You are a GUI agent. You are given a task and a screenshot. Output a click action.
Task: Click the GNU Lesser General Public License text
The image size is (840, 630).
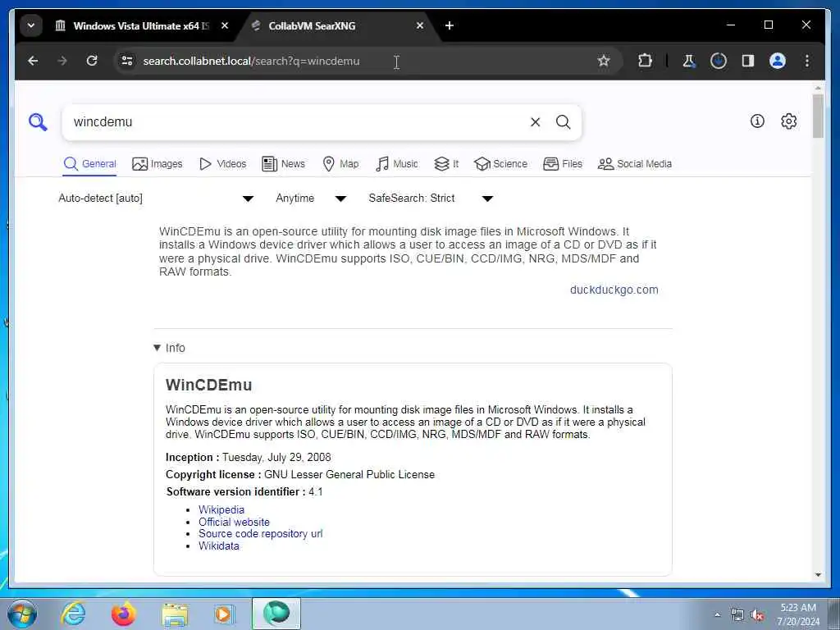pos(349,475)
